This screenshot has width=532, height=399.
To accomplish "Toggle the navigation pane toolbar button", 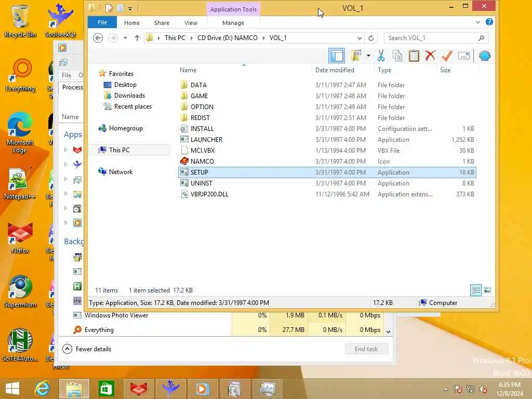I will coord(337,56).
